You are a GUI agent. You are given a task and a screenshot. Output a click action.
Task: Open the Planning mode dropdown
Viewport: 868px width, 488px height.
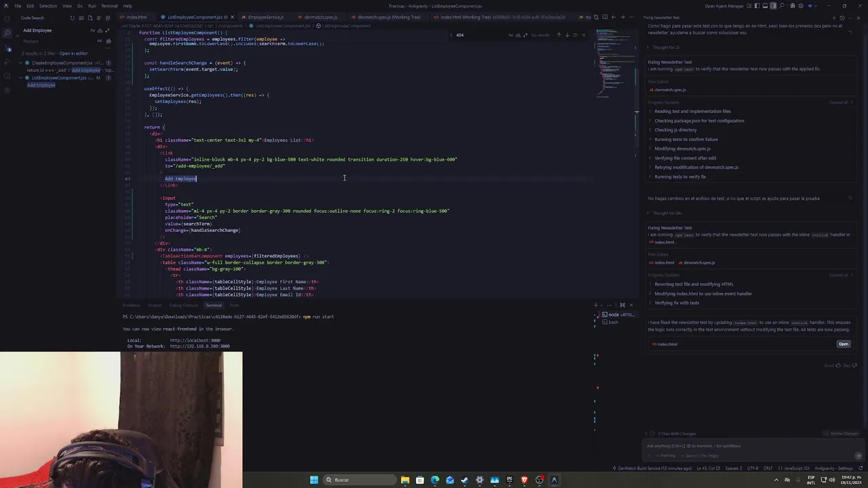tap(666, 455)
